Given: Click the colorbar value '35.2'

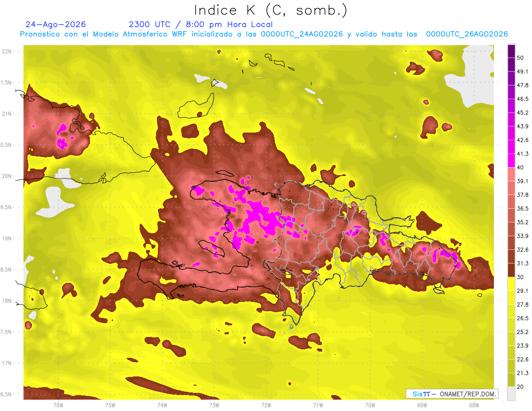Looking at the screenshot, I should coord(523,222).
